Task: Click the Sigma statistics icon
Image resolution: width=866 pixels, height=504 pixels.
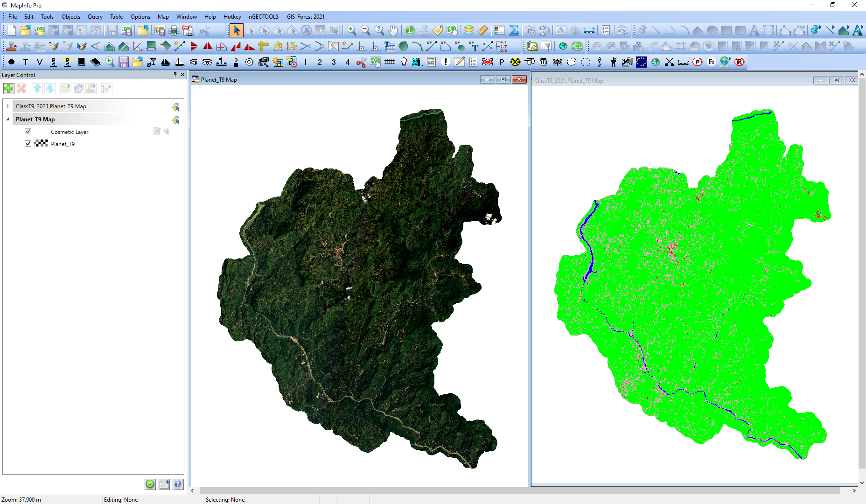Action: [514, 30]
